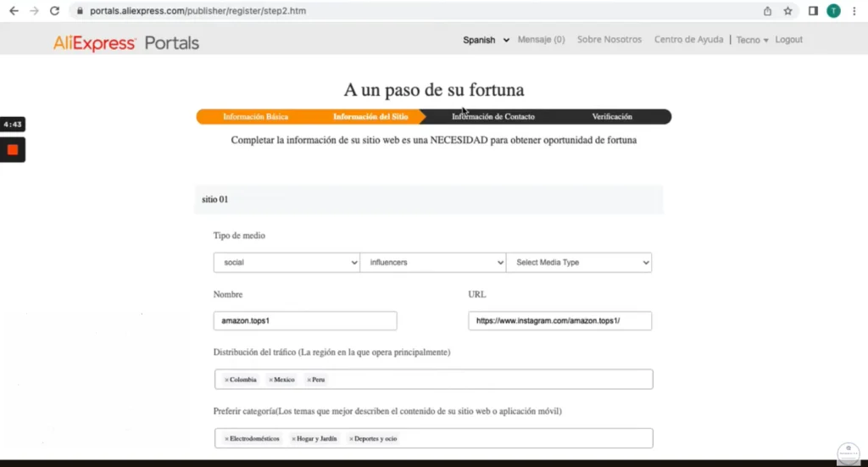Remove the Colombia tag

tap(226, 381)
